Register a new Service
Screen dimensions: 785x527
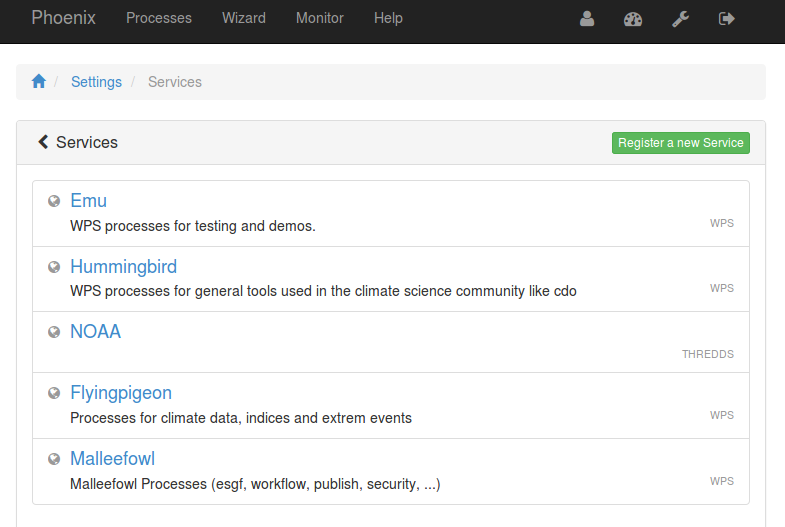(x=680, y=143)
